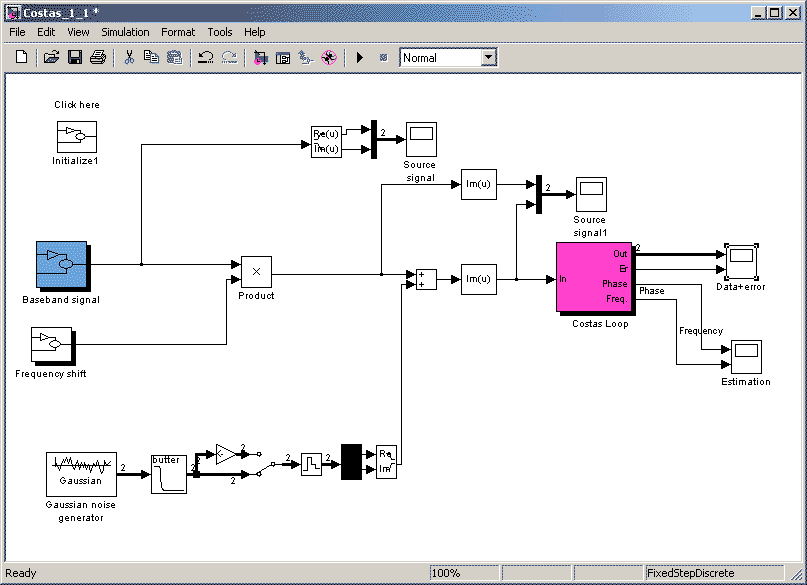Select the Re/Im to complex block

(387, 462)
